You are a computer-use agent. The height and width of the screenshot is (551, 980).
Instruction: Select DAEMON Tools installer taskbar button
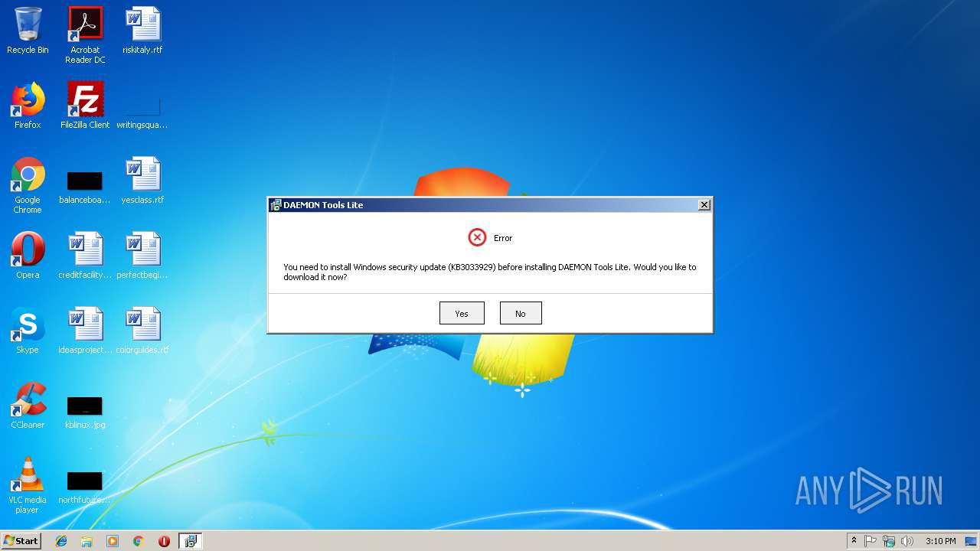(x=191, y=541)
